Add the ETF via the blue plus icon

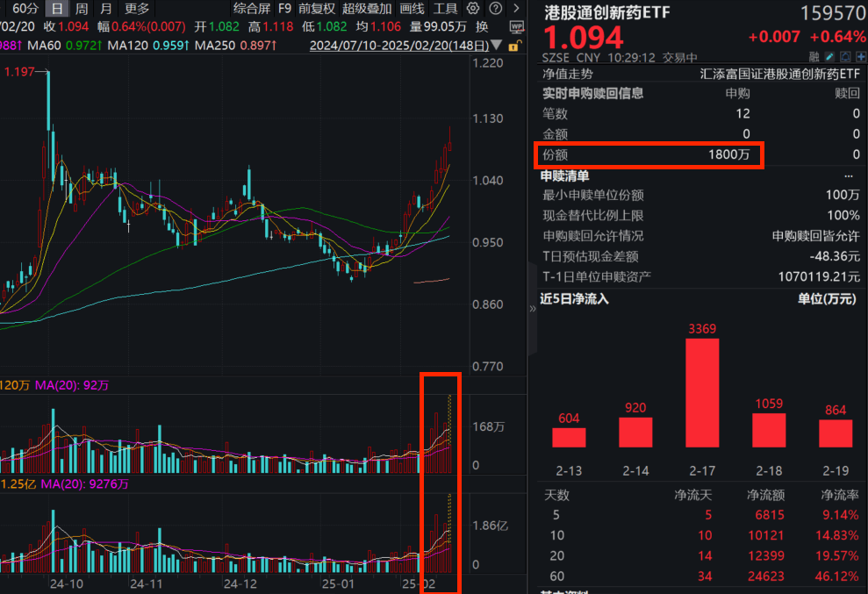(x=860, y=55)
